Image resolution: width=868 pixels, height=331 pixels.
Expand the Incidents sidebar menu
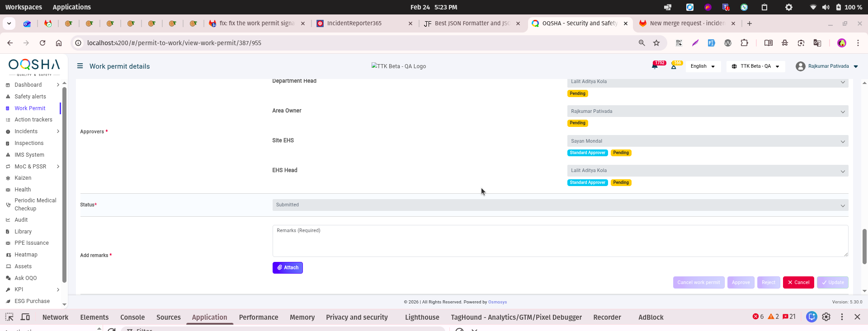coord(58,131)
